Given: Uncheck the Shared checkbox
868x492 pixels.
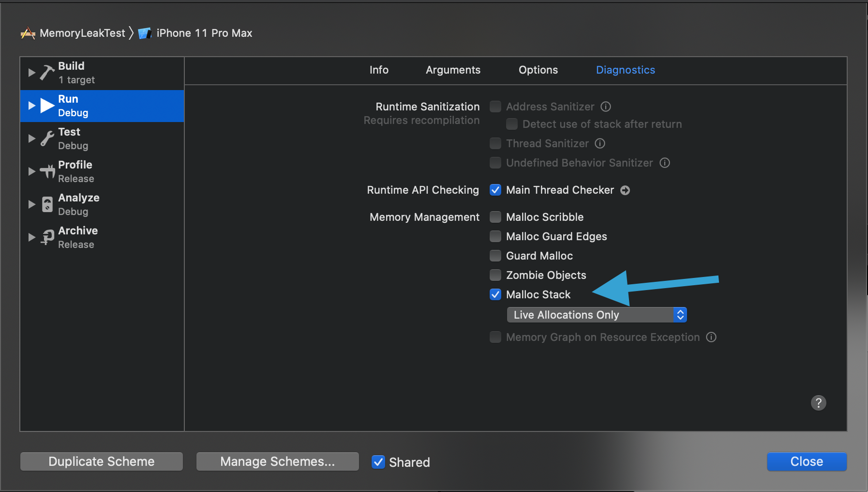Looking at the screenshot, I should coord(378,462).
